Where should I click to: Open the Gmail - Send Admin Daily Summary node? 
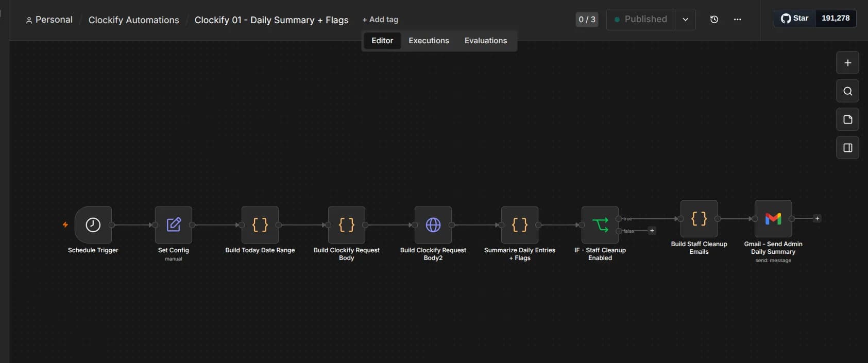[773, 218]
